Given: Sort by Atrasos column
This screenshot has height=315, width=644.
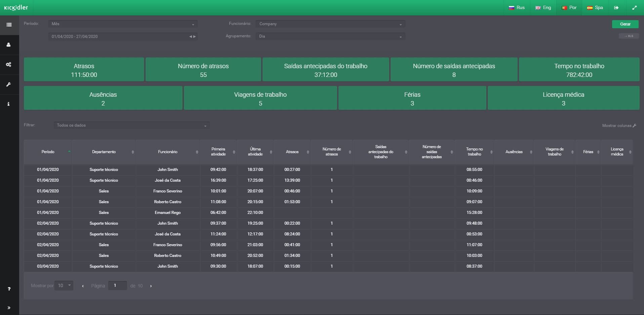Looking at the screenshot, I should pos(292,152).
